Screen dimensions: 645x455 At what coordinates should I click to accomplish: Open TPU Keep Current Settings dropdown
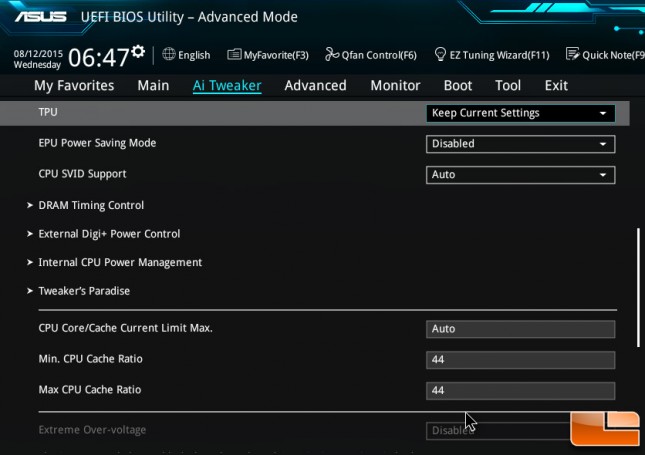[521, 113]
